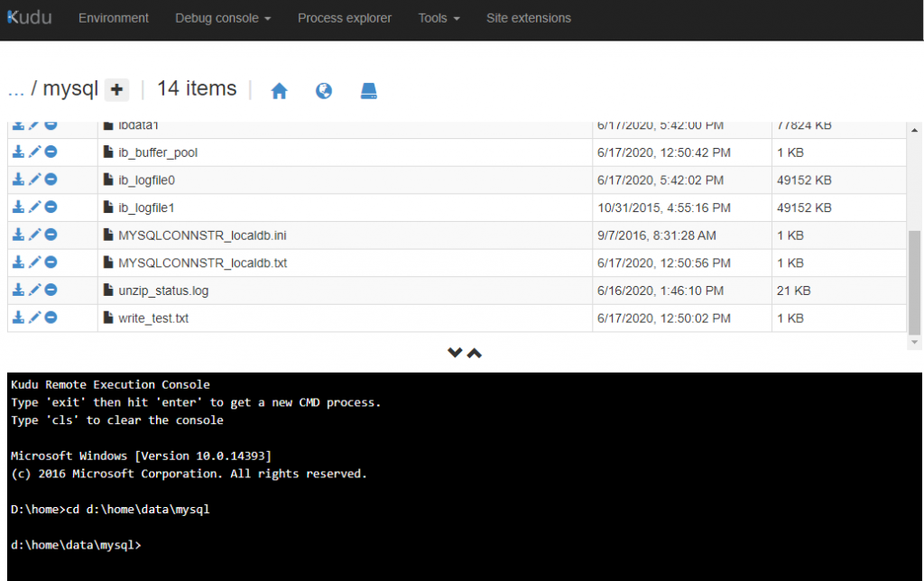The width and height of the screenshot is (924, 581).
Task: Edit unzip_status.log file
Action: pos(35,290)
